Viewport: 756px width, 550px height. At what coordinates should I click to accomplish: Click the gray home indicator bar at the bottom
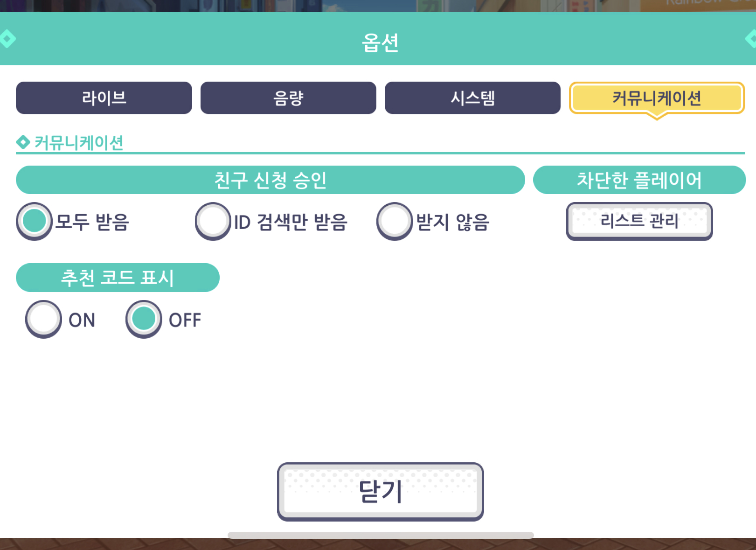381,535
